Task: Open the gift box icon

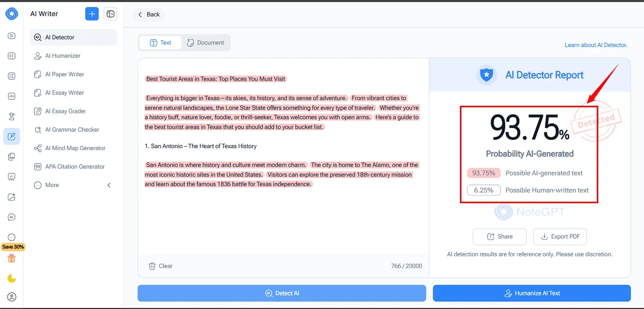Action: coord(12,258)
